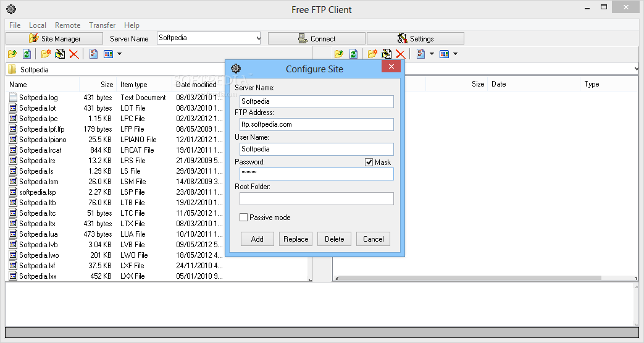Click Replace in Configure Site dialog
The height and width of the screenshot is (343, 644).
tap(296, 239)
